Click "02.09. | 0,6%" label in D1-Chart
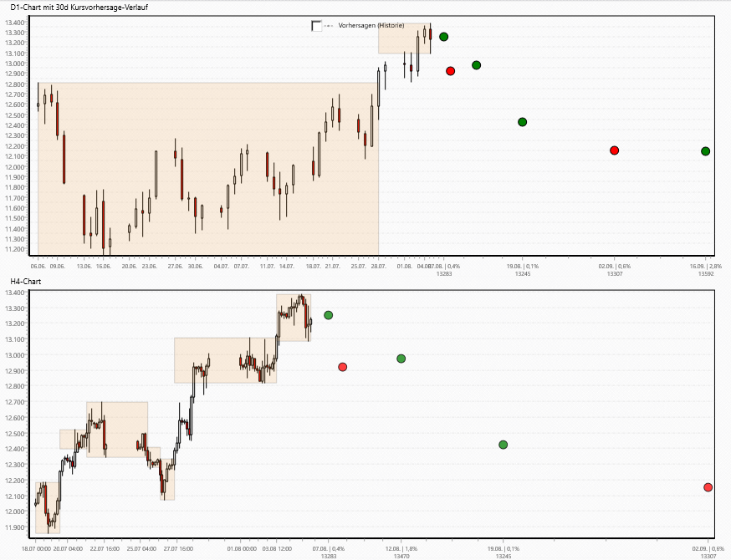The height and width of the screenshot is (560, 731). pos(615,267)
